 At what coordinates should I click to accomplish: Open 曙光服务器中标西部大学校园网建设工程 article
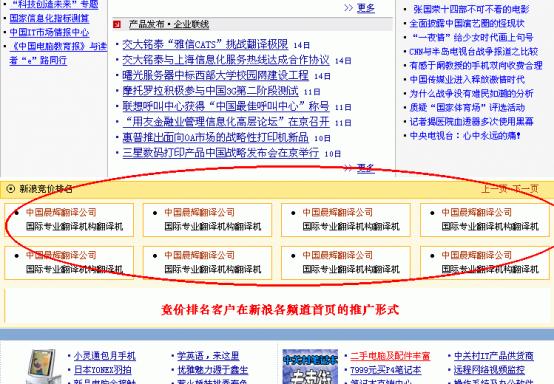pyautogui.click(x=215, y=75)
